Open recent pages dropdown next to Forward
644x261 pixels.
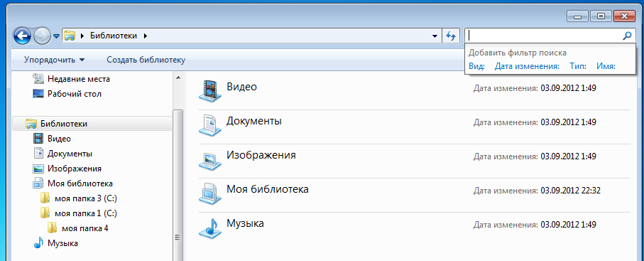pyautogui.click(x=57, y=37)
